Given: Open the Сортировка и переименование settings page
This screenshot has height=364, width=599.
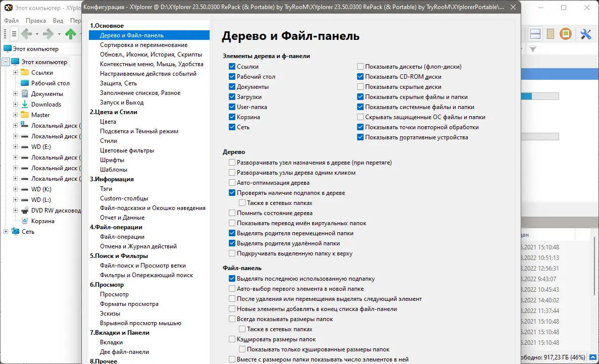Looking at the screenshot, I should (143, 45).
